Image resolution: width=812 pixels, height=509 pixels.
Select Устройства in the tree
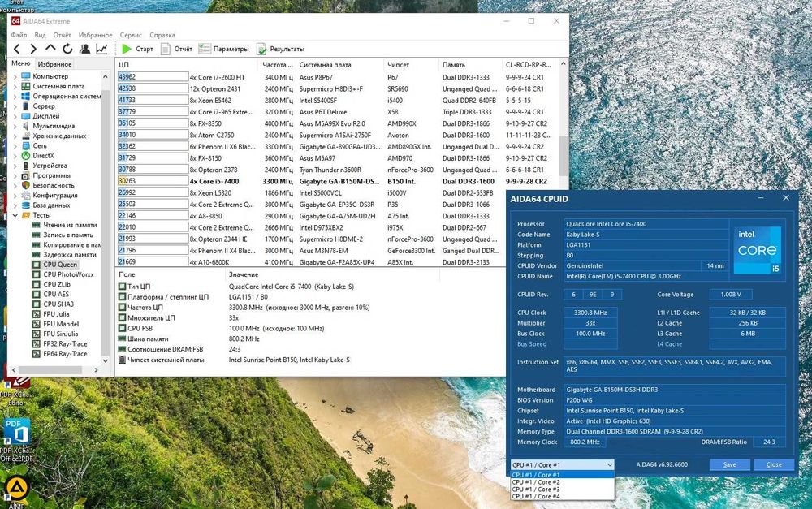coord(50,166)
